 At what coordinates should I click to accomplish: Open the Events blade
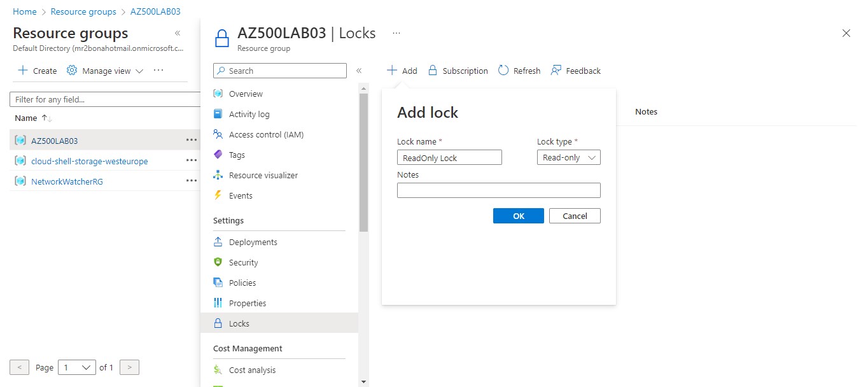[241, 195]
